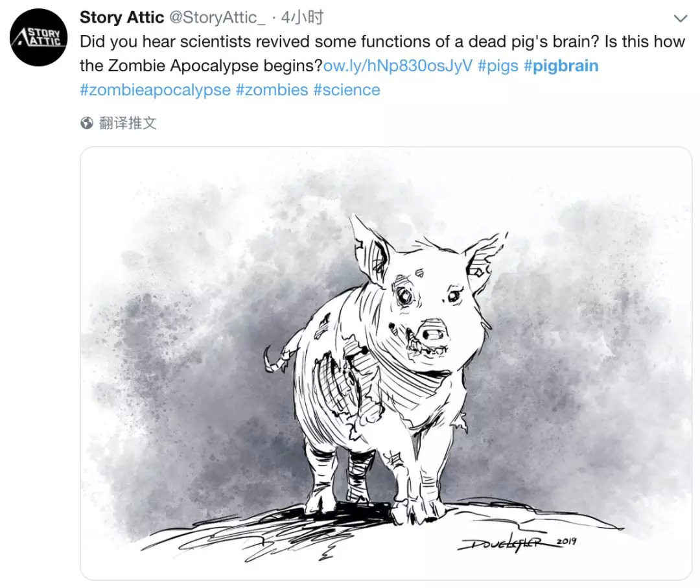The image size is (700, 588).
Task: Open the tweet options chevron menu
Action: click(x=681, y=18)
